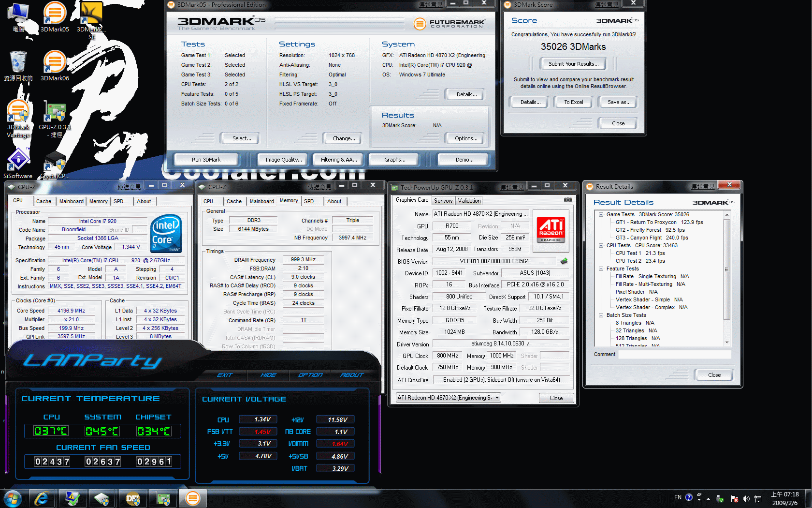Click Save as button in Score window
The width and height of the screenshot is (812, 508).
pyautogui.click(x=619, y=102)
